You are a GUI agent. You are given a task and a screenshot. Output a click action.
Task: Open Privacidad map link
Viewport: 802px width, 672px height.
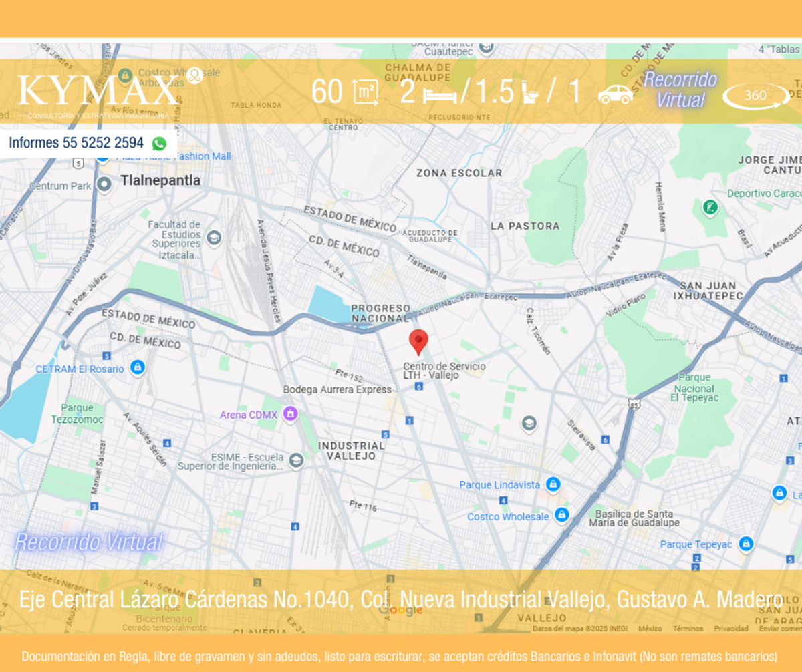tap(731, 629)
